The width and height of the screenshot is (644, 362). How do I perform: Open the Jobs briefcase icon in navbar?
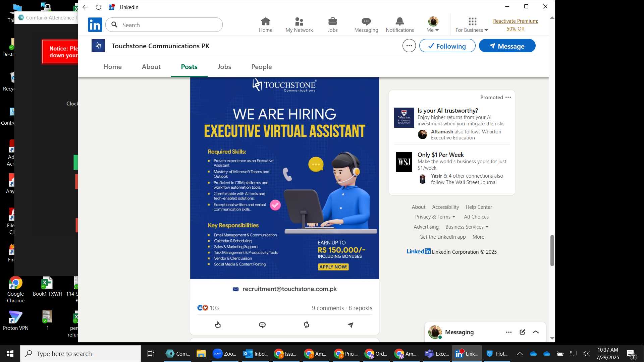tap(333, 25)
